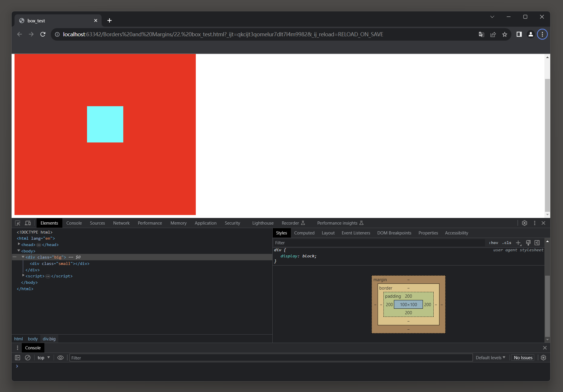Select the Styles sidebar tab
This screenshot has height=392, width=563.
point(281,233)
